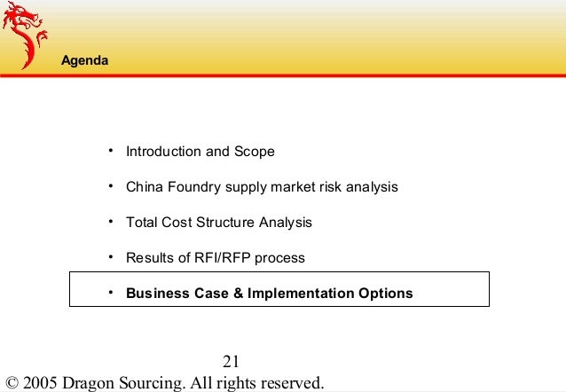Screen dimensions: 566x392
Task: Click the "All rights reserved" footer text
Action: [x=257, y=383]
